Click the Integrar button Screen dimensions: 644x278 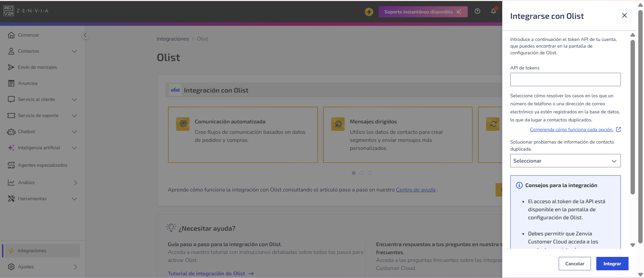pyautogui.click(x=612, y=264)
